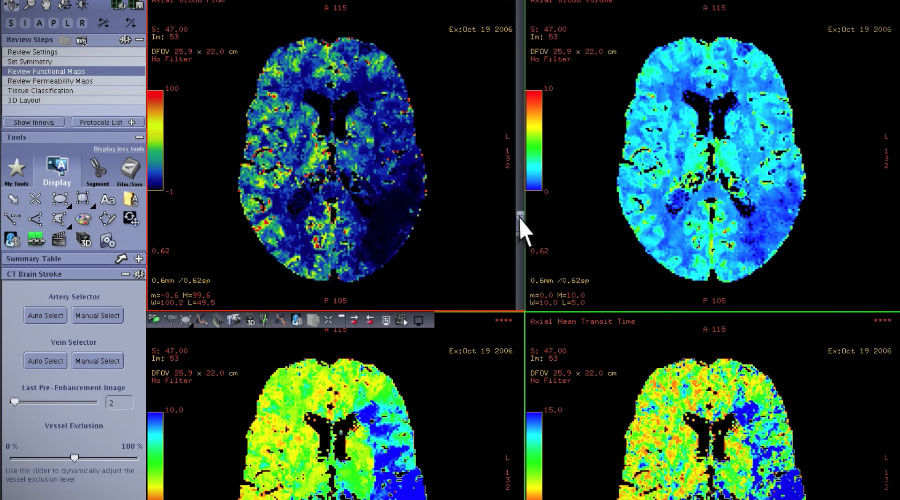900x500 pixels.
Task: Select the A orientation button
Action: pos(40,23)
